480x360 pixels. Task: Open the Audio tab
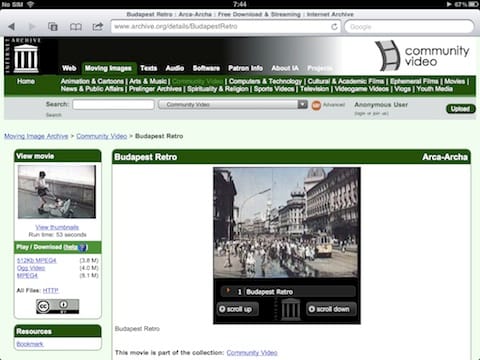[175, 68]
